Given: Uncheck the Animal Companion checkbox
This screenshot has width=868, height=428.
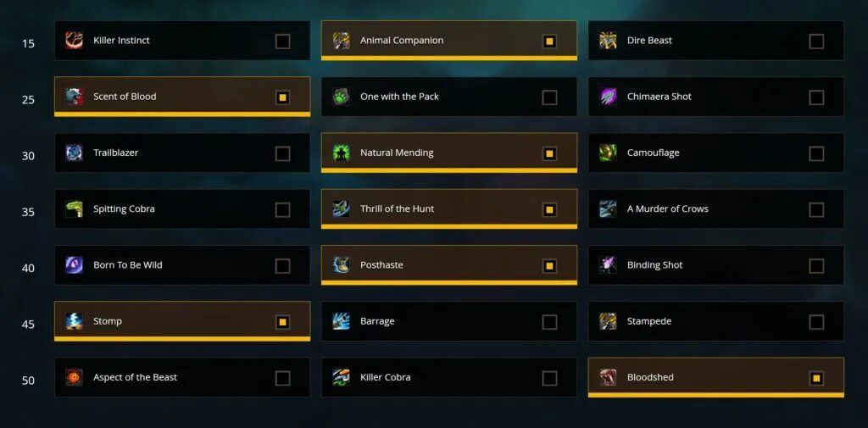Looking at the screenshot, I should coord(549,42).
